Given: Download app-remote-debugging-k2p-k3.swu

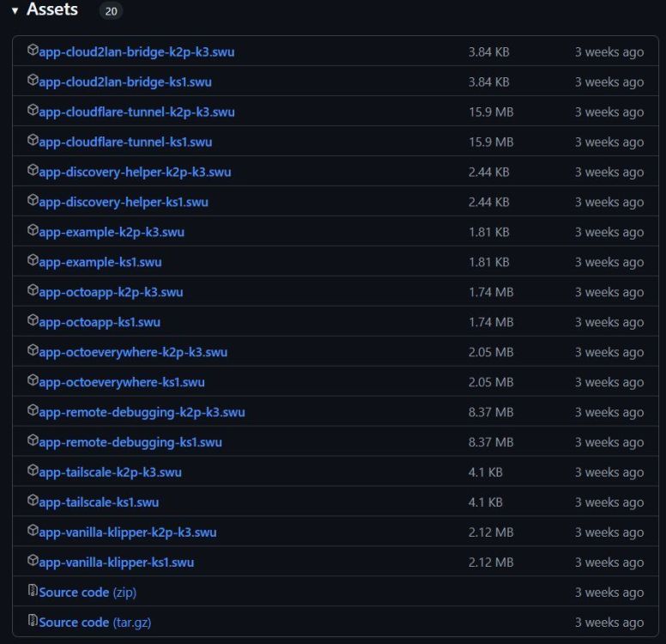Looking at the screenshot, I should coord(142,412).
